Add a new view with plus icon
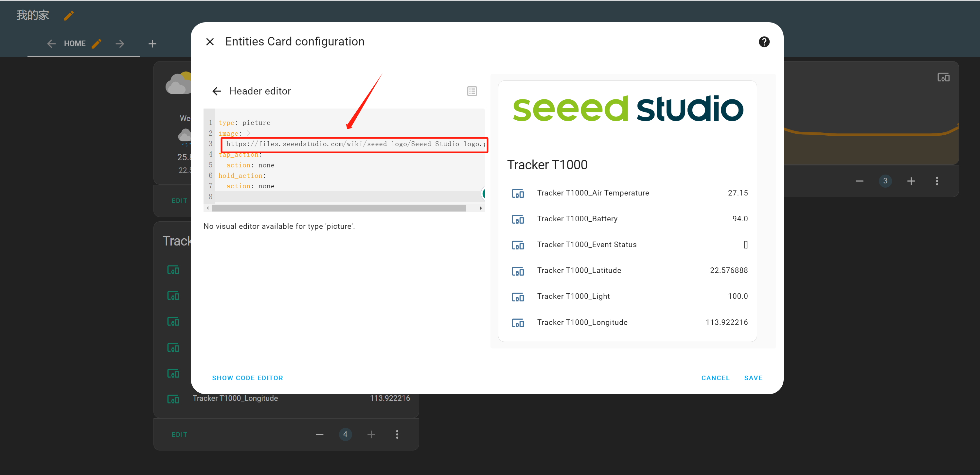980x475 pixels. click(152, 44)
